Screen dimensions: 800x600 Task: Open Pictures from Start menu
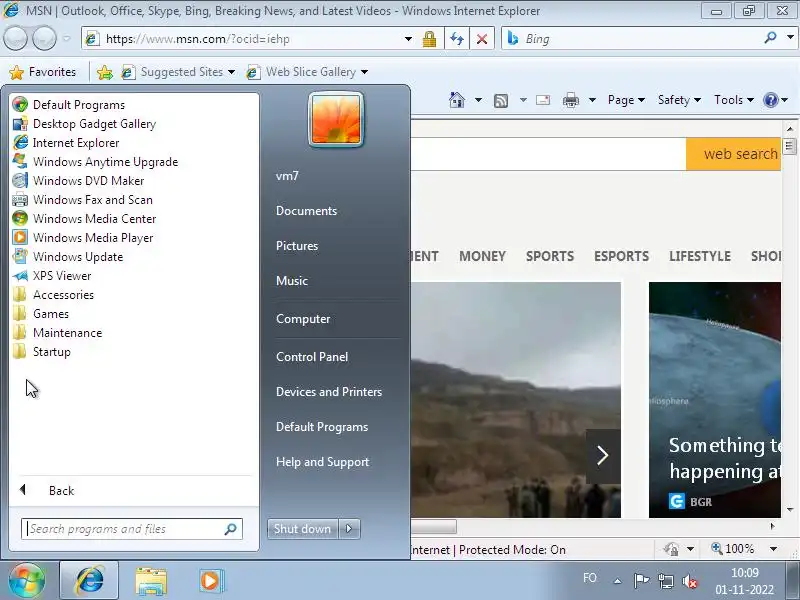pyautogui.click(x=297, y=246)
